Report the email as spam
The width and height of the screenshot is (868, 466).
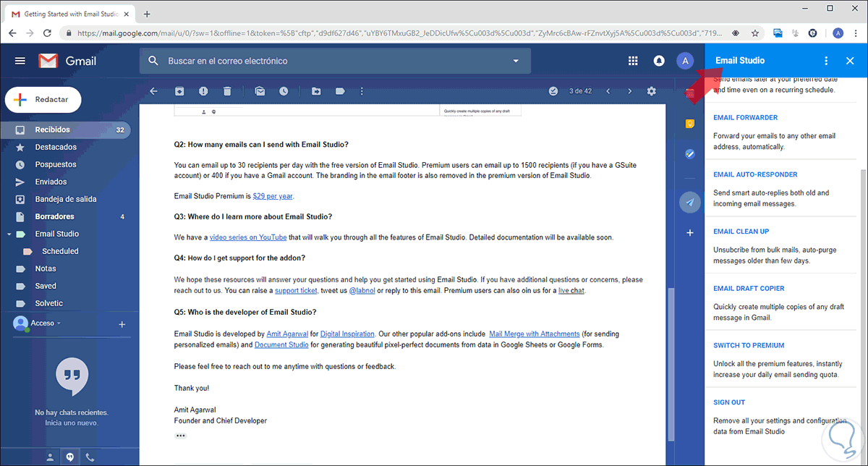(x=203, y=91)
